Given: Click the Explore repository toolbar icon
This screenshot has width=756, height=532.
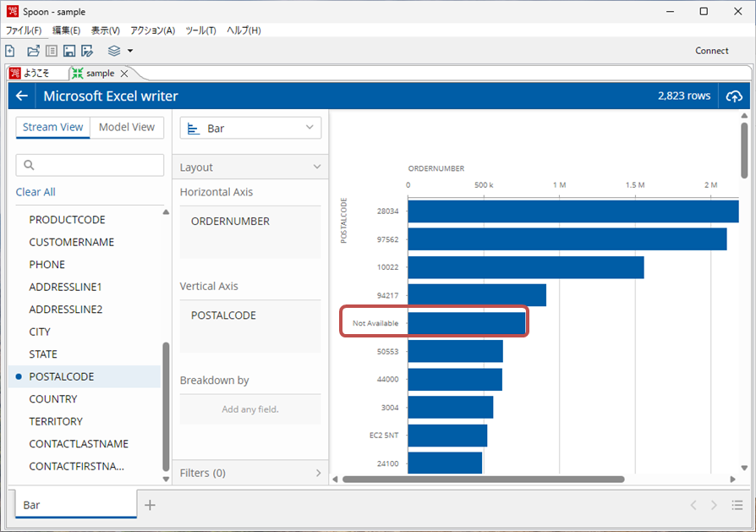Looking at the screenshot, I should pyautogui.click(x=52, y=51).
